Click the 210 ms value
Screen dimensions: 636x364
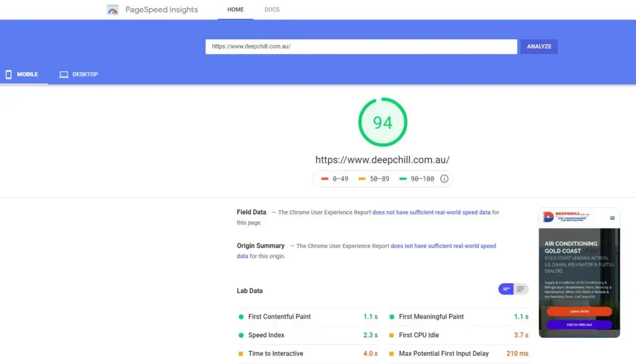click(x=517, y=353)
